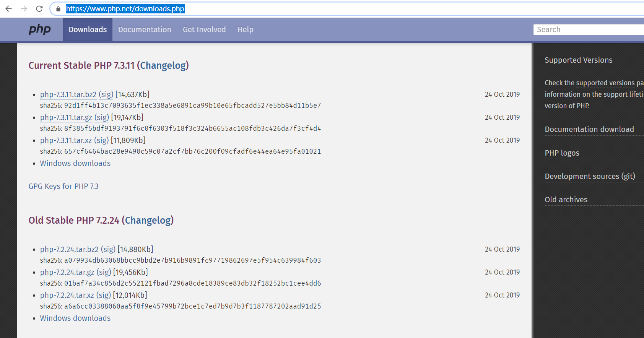Open the Help nav tab
Image resolution: width=644 pixels, height=338 pixels.
(245, 29)
